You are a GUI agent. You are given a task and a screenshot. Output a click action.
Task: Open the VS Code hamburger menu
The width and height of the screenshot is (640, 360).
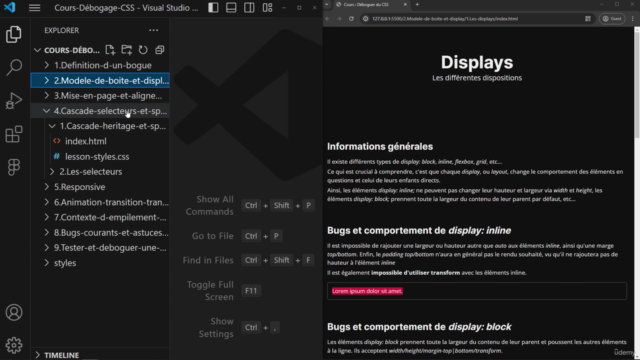[34, 8]
